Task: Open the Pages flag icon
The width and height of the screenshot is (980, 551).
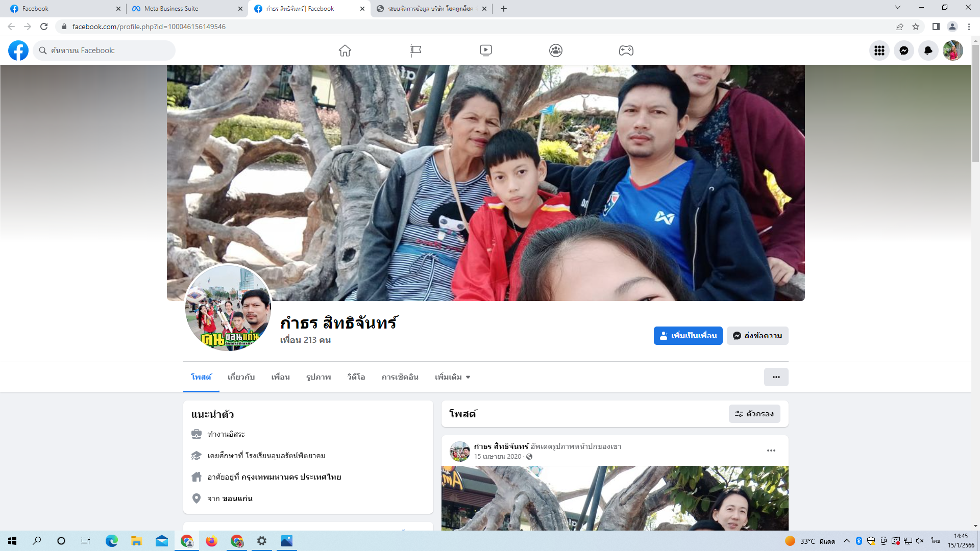Action: click(415, 51)
